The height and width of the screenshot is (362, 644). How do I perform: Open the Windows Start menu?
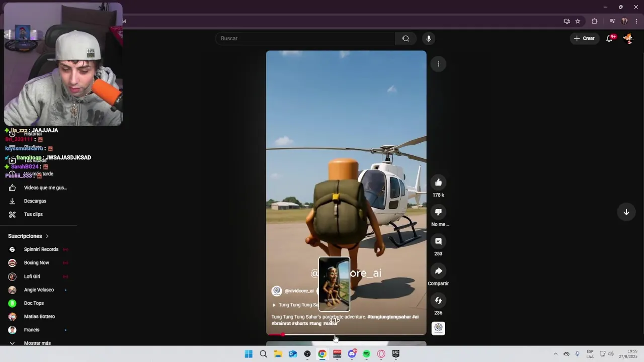(x=248, y=354)
